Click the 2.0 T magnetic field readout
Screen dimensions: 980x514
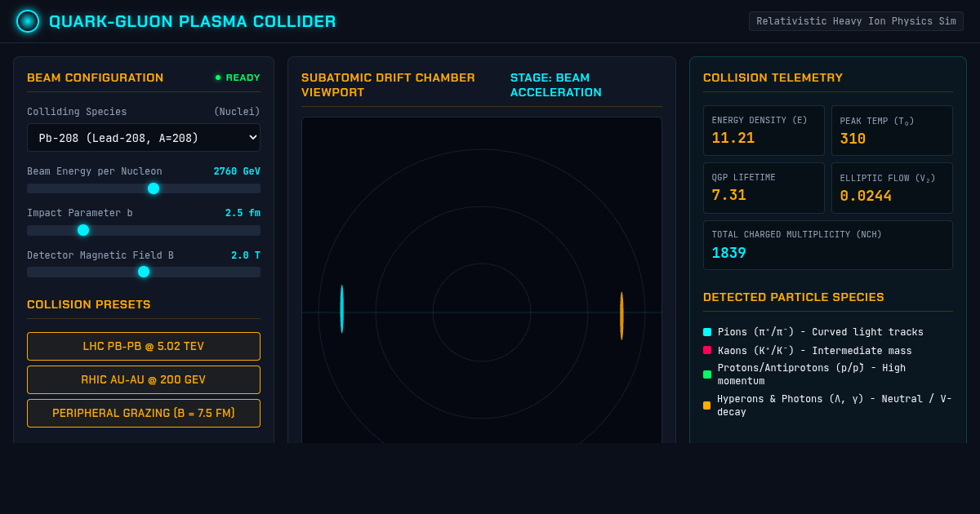tap(246, 255)
